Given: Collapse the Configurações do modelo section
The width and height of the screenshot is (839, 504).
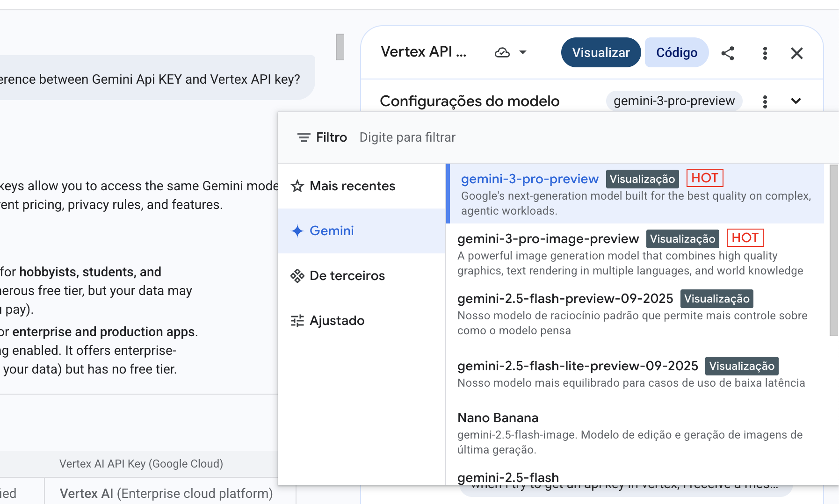Looking at the screenshot, I should [796, 101].
